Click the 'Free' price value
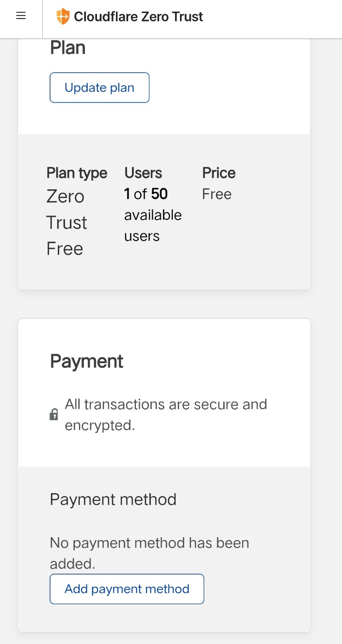Screen dimensions: 342x644 point(216,194)
